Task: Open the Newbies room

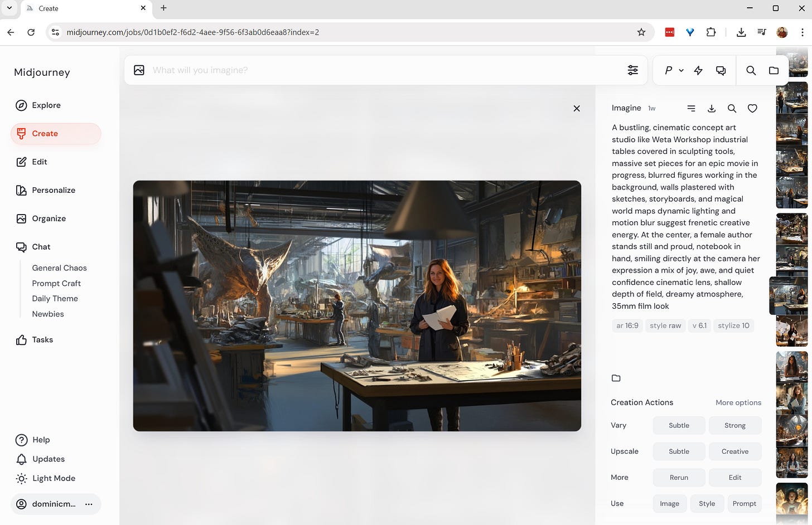Action: (x=48, y=314)
